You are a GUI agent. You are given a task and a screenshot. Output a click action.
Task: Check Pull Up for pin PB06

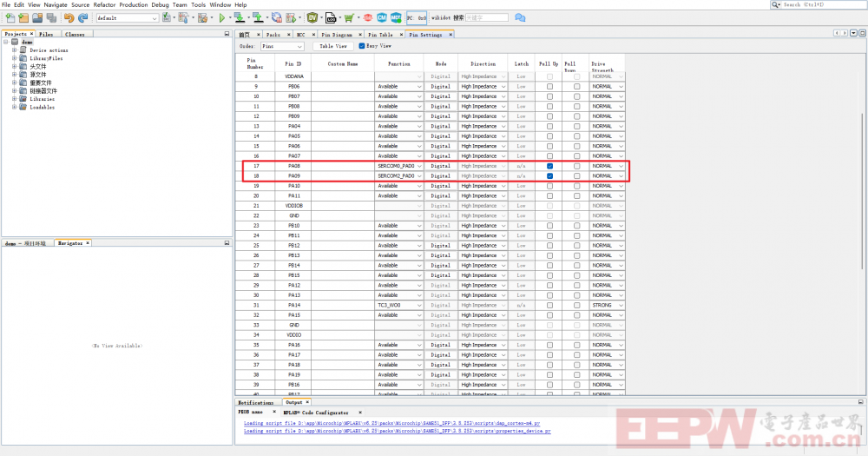(x=549, y=87)
